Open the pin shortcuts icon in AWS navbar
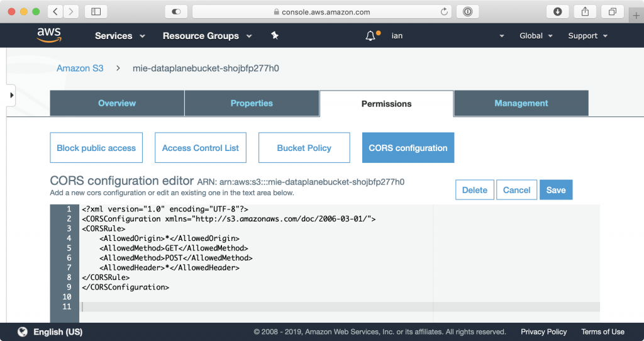 coord(275,36)
